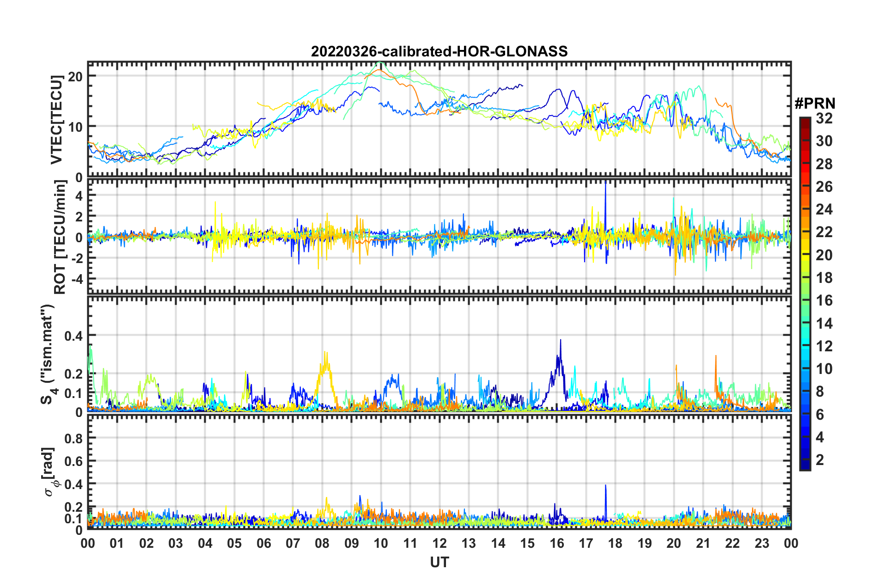Image resolution: width=879 pixels, height=588 pixels.
Task: Click sigma phi panel y-tick label 0.6
Action: (74, 461)
